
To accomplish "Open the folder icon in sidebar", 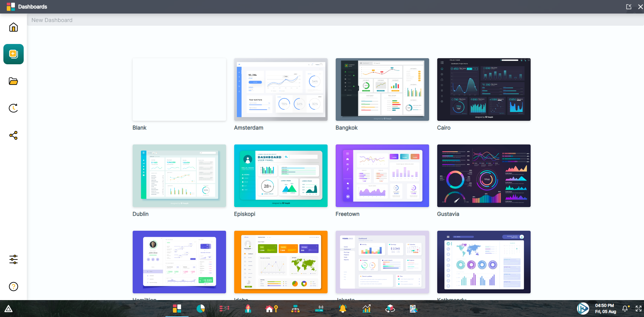I will point(14,81).
